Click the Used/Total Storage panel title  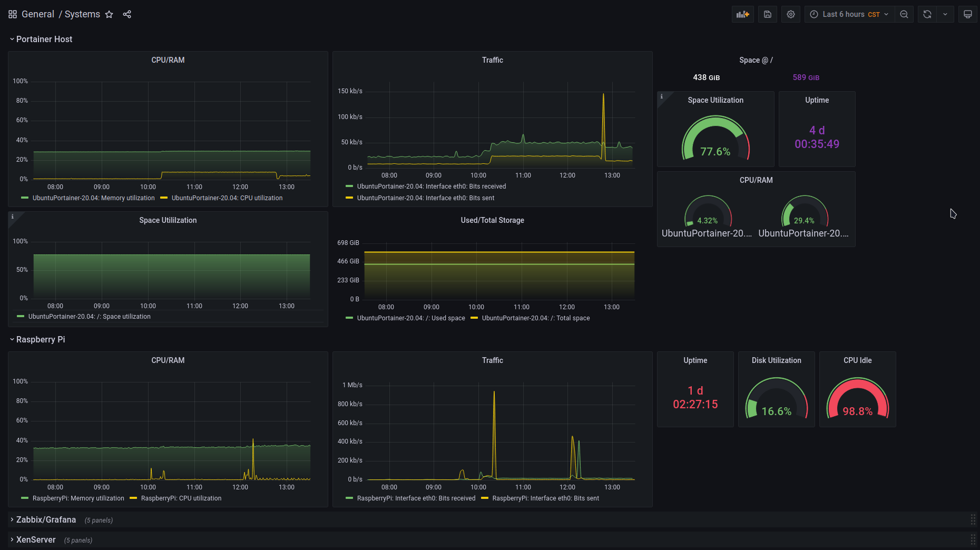click(x=492, y=220)
